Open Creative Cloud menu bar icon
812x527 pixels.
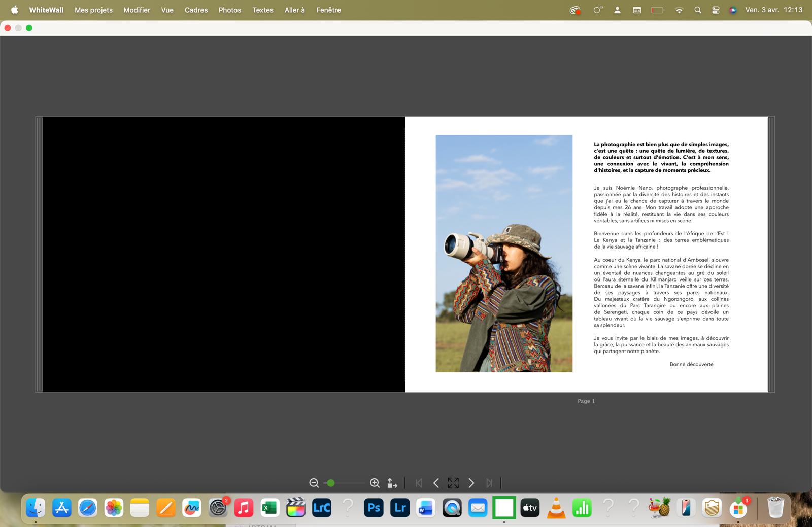(574, 10)
